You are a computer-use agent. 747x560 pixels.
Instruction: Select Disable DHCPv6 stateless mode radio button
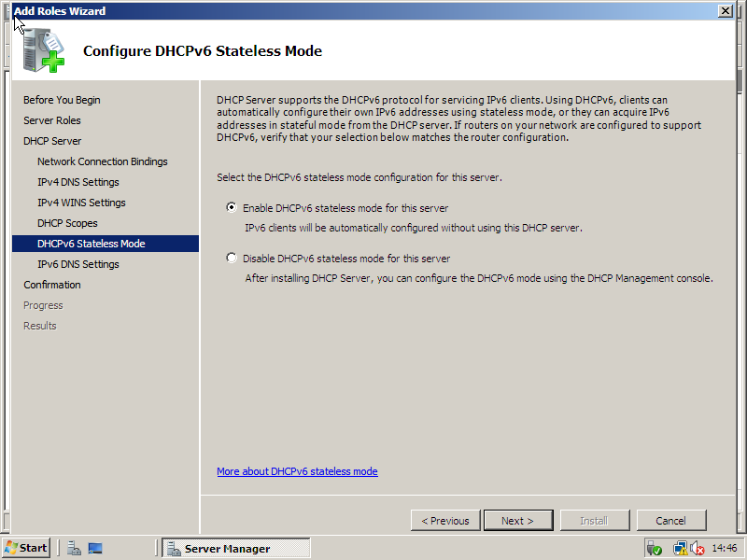232,259
